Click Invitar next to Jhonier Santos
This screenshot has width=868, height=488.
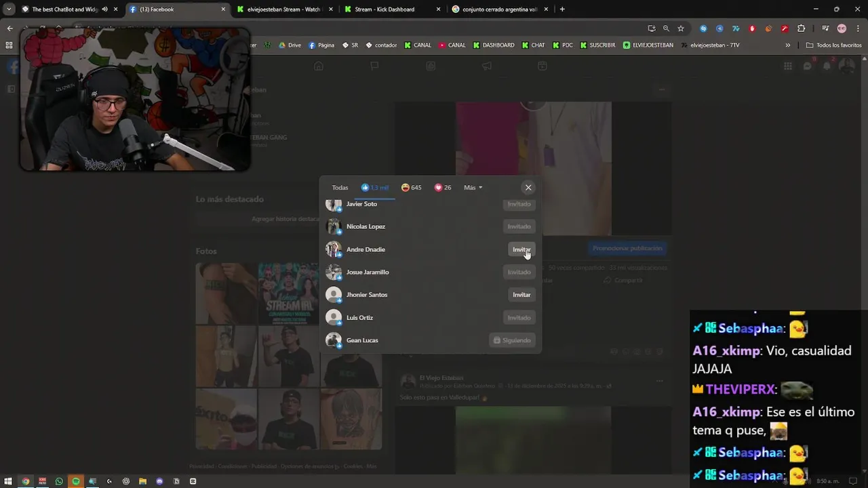pos(521,295)
